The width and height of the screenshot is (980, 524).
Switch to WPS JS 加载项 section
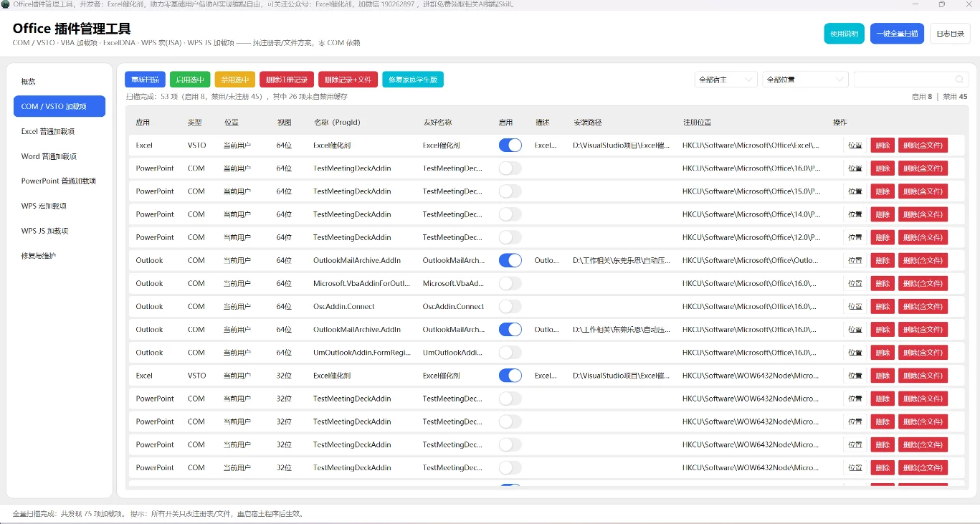click(x=60, y=231)
